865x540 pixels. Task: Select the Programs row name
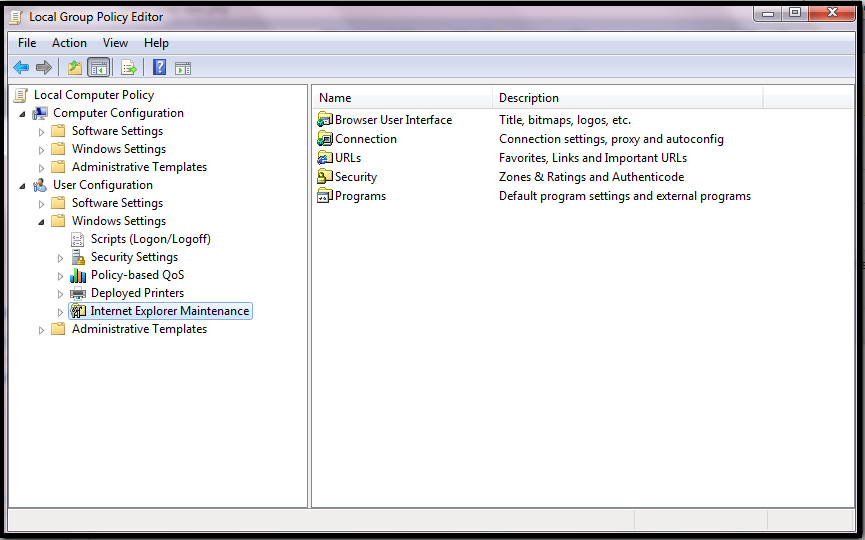coord(360,196)
